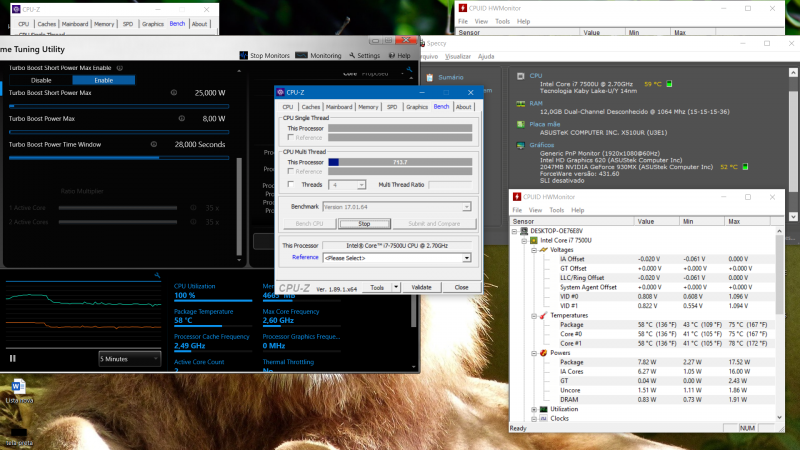Click the Speccy RAM section icon
800x450 pixels.
(x=520, y=104)
